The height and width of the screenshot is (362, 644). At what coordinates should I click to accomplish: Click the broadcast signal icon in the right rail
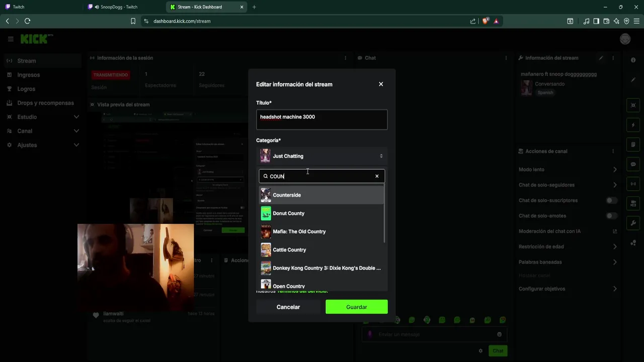(633, 184)
